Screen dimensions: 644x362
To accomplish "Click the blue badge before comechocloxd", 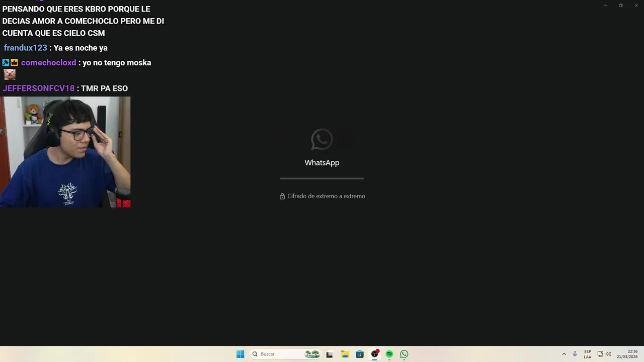I will pyautogui.click(x=6, y=62).
